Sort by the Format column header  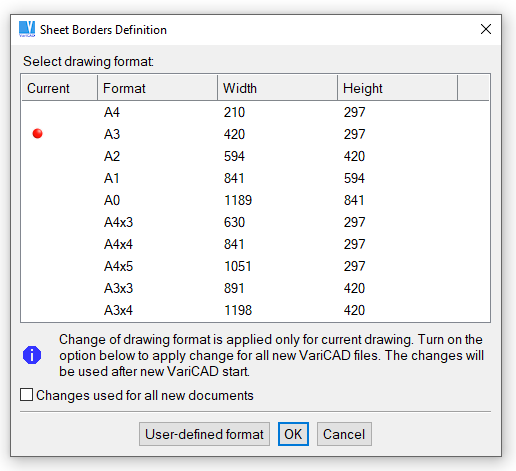click(x=157, y=88)
